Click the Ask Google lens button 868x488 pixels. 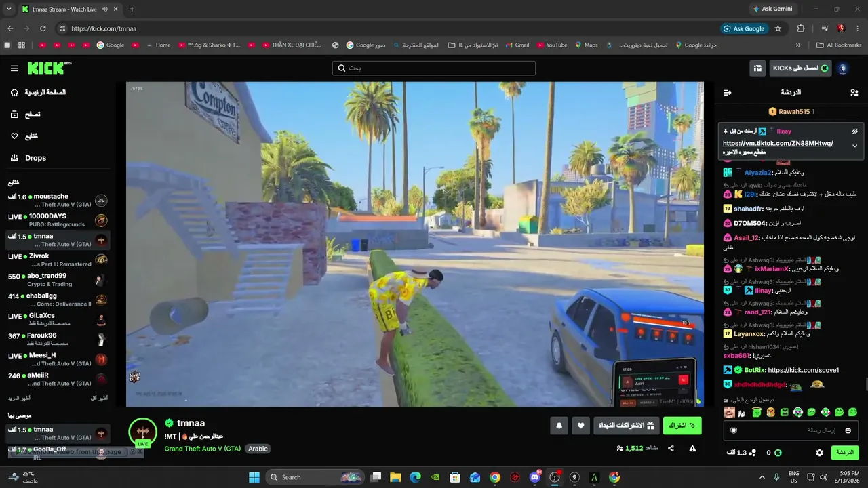tap(744, 28)
